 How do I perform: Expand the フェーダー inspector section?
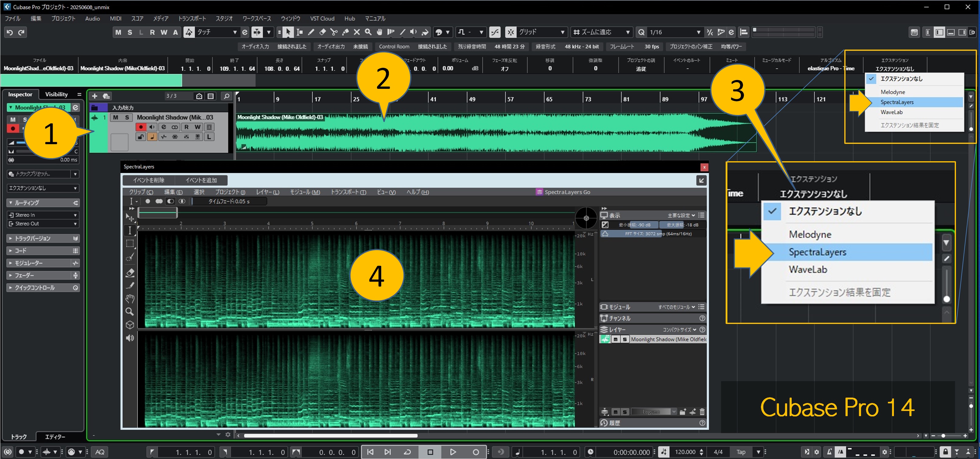click(x=43, y=275)
